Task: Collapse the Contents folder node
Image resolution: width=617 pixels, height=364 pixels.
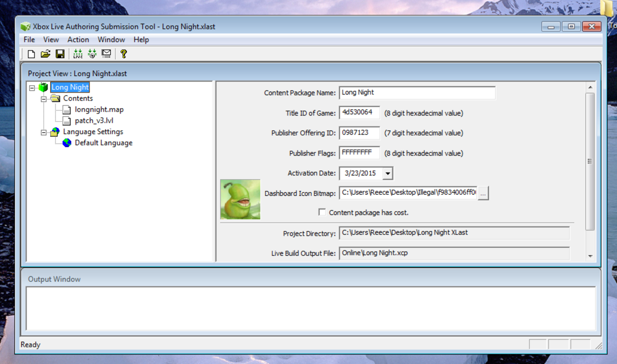Action: [x=44, y=99]
